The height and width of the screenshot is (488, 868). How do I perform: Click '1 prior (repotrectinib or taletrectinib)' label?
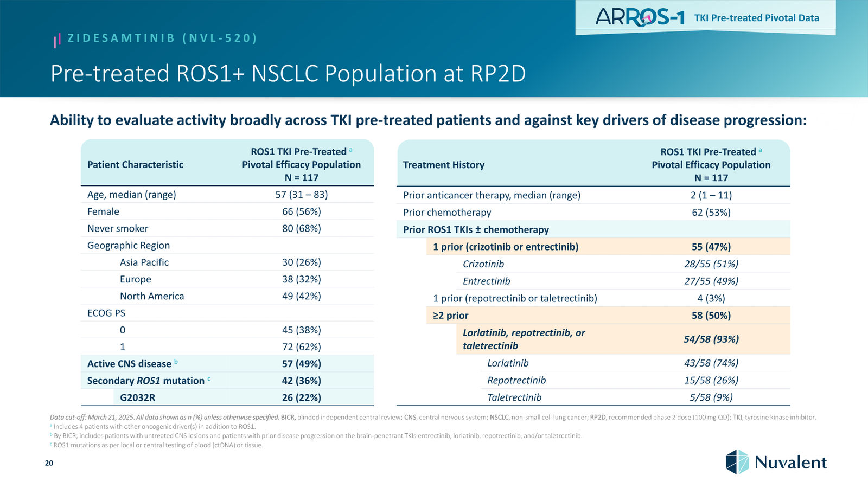515,298
